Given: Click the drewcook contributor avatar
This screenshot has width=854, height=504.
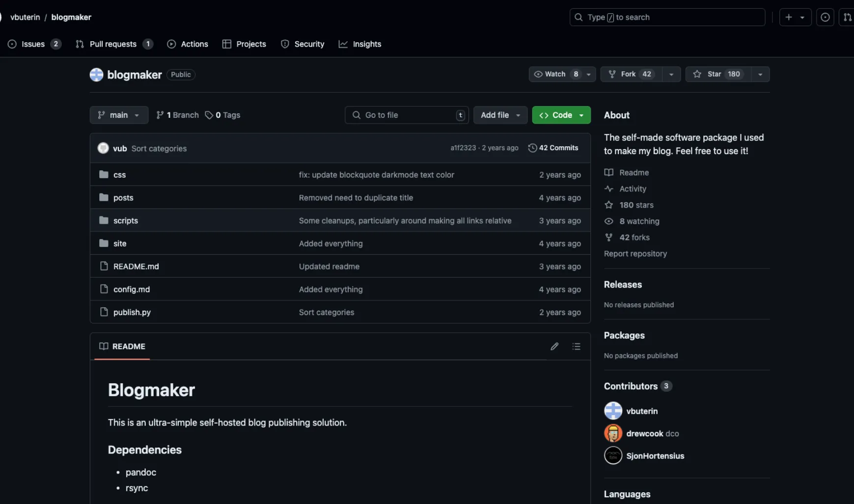Looking at the screenshot, I should click(x=613, y=433).
